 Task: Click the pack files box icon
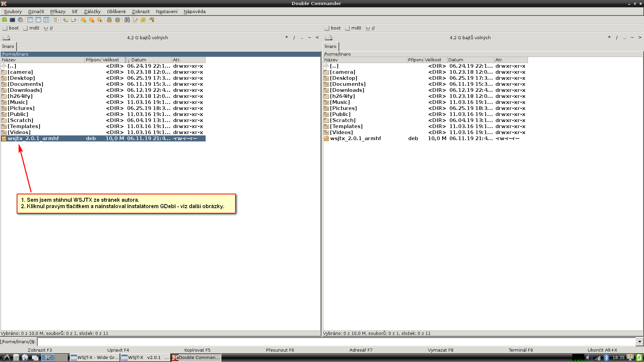[109, 20]
